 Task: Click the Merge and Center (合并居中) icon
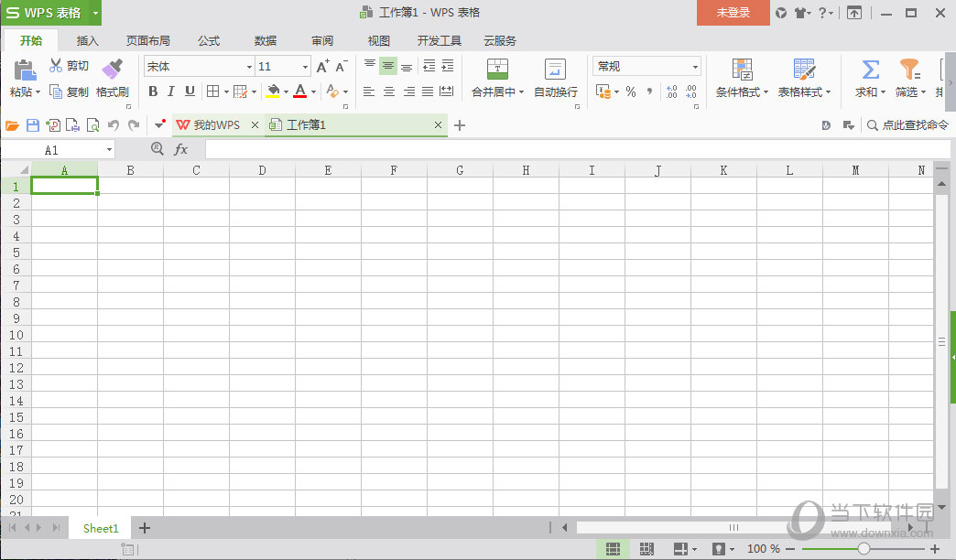tap(497, 70)
